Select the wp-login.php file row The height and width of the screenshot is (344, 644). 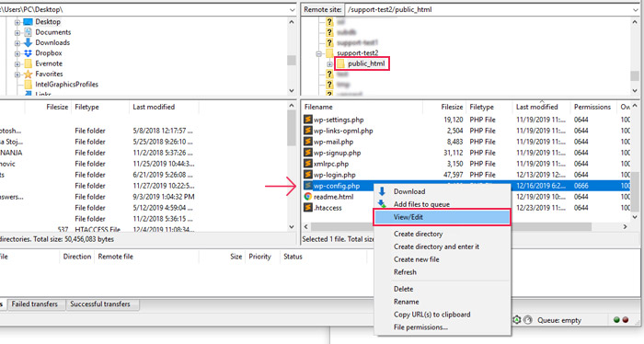tap(468, 175)
